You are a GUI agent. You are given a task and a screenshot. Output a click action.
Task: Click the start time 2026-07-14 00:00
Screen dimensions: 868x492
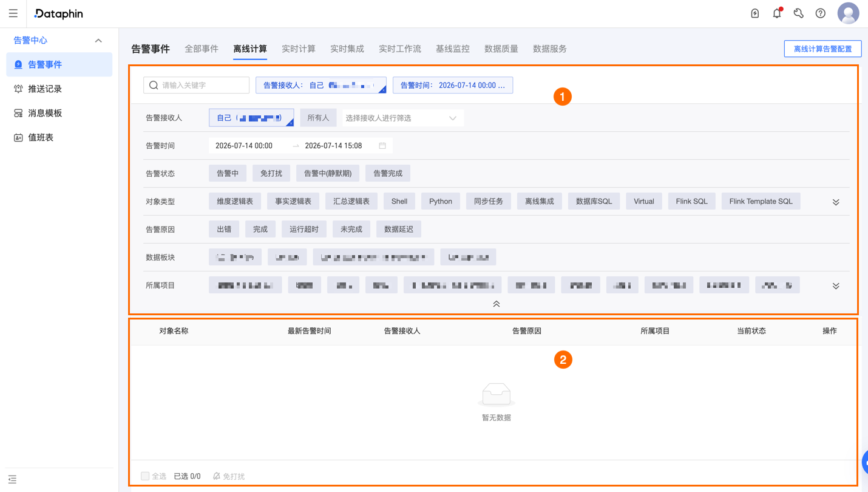[244, 146]
